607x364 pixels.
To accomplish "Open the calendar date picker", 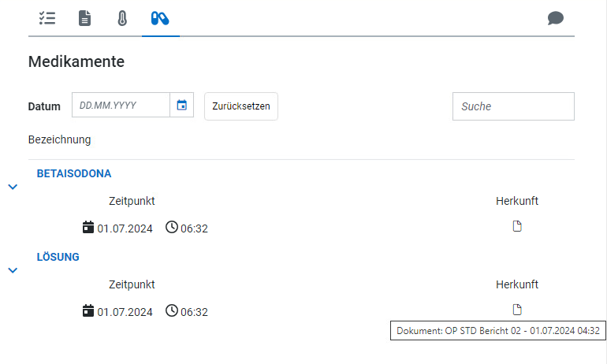I will click(181, 105).
